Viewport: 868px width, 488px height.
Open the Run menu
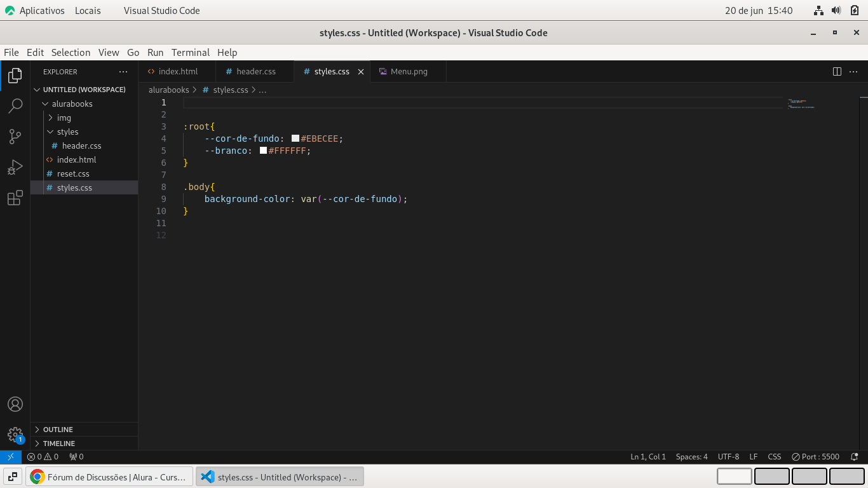click(156, 53)
